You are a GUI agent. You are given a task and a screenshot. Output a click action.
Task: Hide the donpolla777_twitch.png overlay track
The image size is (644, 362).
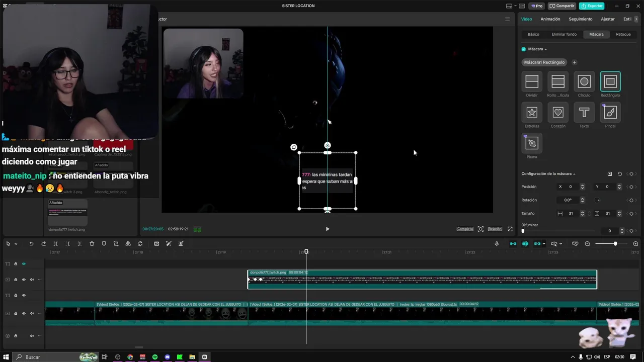pos(23,280)
